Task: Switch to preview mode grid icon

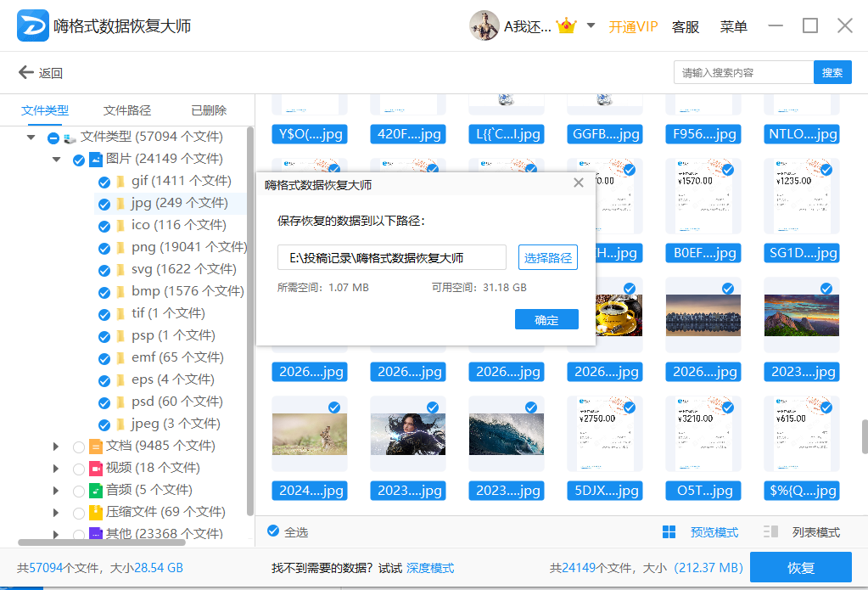Action: coord(669,532)
